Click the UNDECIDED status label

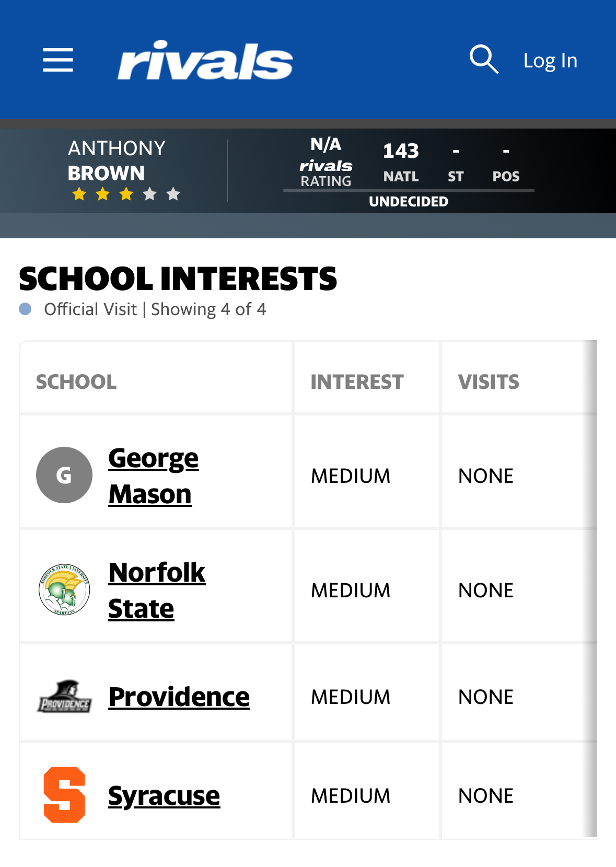coord(409,201)
